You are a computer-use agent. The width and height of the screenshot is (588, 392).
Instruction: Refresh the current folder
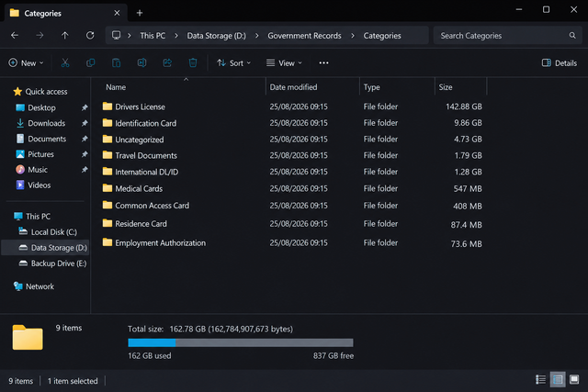[x=90, y=35]
